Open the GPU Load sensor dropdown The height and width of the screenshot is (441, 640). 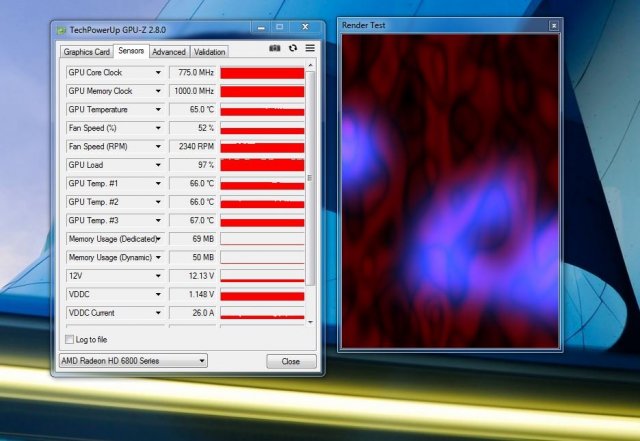pyautogui.click(x=158, y=165)
